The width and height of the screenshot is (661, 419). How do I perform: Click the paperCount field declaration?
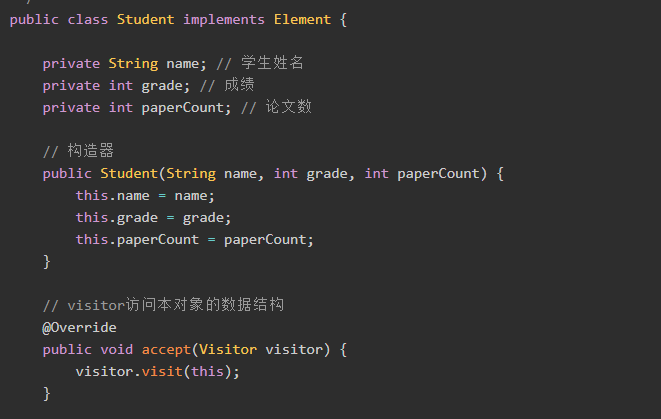point(137,107)
